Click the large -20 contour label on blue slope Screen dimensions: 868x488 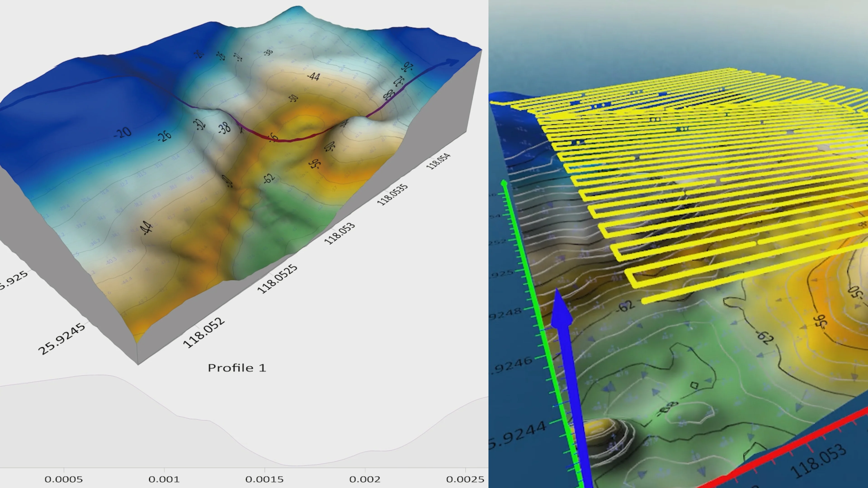tap(122, 133)
